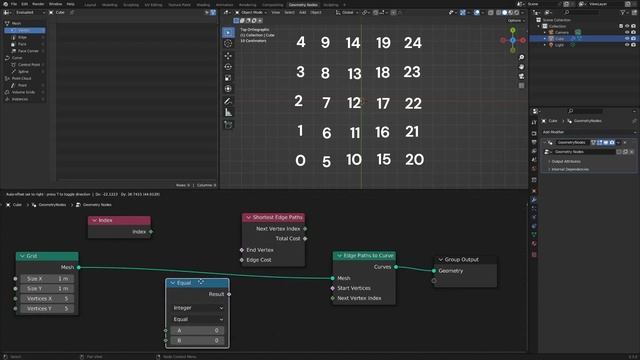
Task: Open the Tool properties tab
Action: [x=534, y=122]
